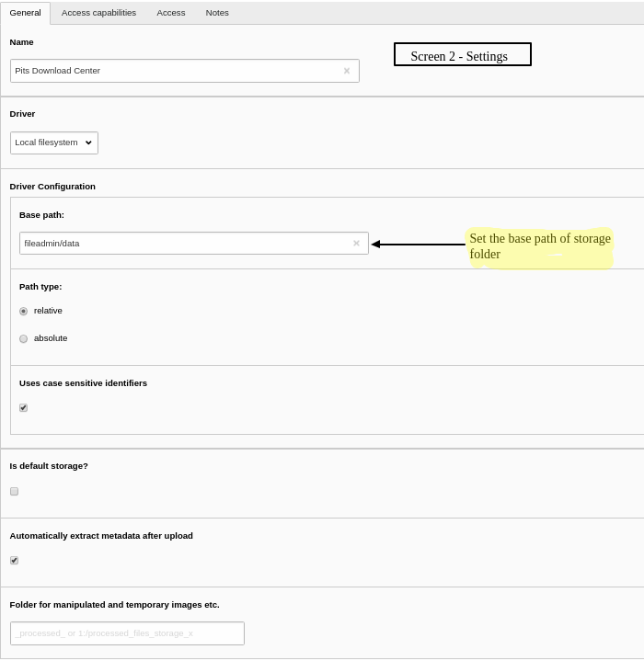Click the yellow base path annotation note
This screenshot has width=644, height=661.
tap(540, 247)
